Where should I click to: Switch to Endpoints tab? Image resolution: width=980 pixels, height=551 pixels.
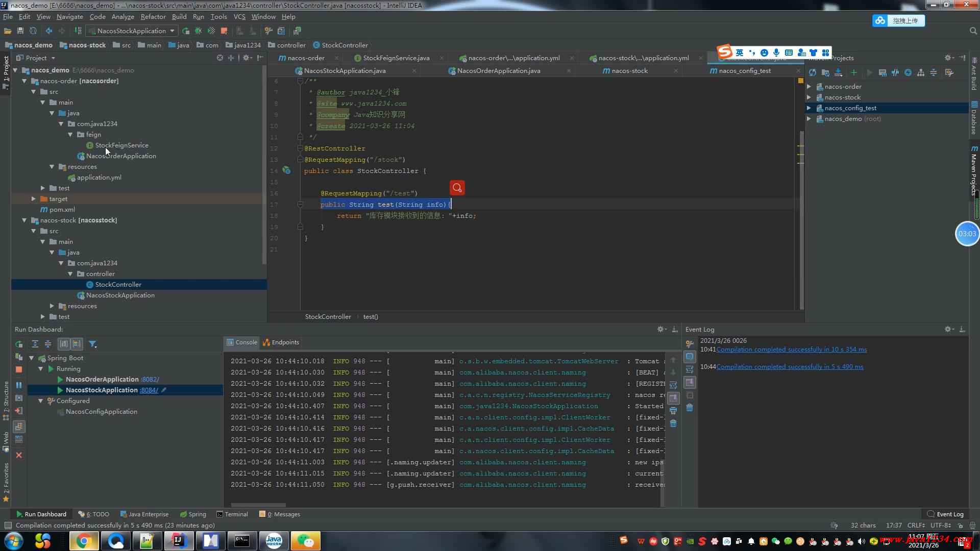(281, 342)
